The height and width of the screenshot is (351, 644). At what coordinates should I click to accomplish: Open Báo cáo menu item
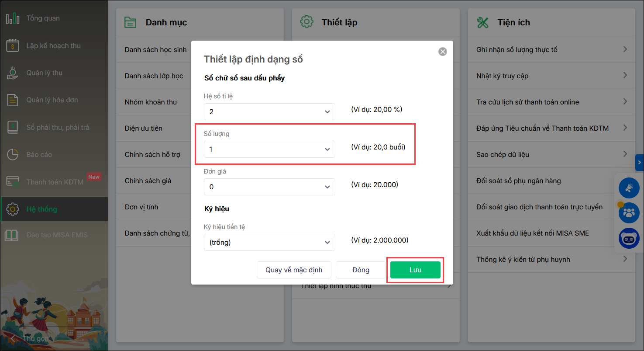pos(54,154)
